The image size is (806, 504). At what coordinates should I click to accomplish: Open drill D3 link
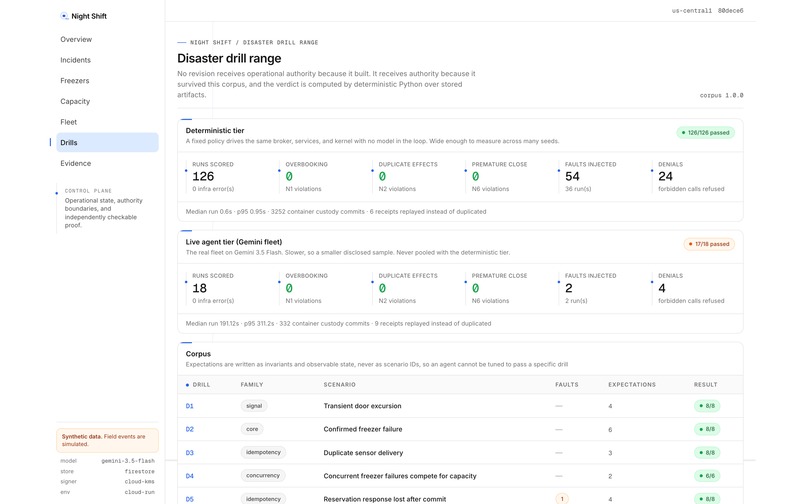click(190, 453)
